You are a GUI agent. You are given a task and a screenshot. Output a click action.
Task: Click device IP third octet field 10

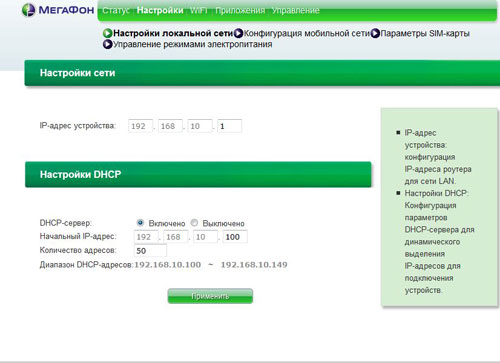tap(200, 126)
